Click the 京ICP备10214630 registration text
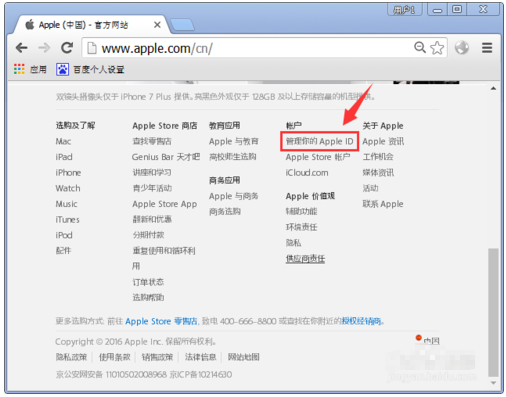The height and width of the screenshot is (397, 506). pos(201,375)
